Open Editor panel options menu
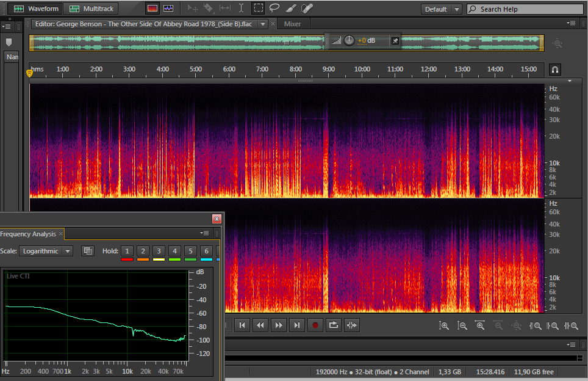 (571, 23)
